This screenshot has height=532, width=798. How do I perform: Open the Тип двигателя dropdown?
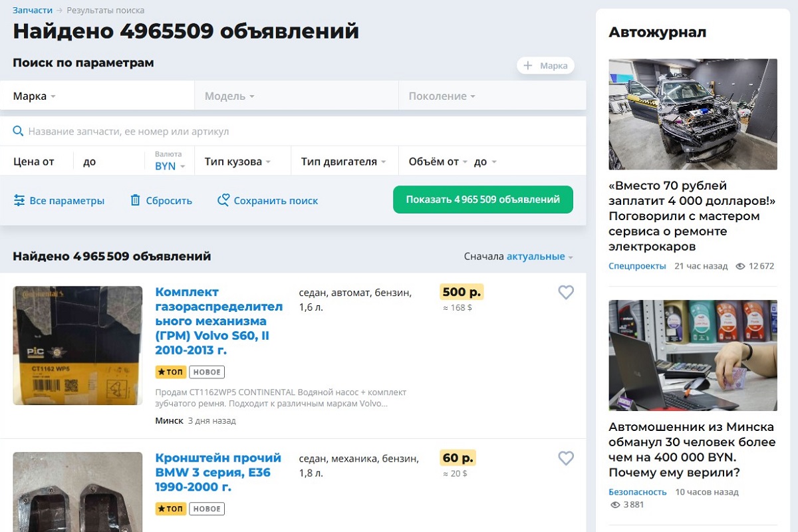coord(344,162)
